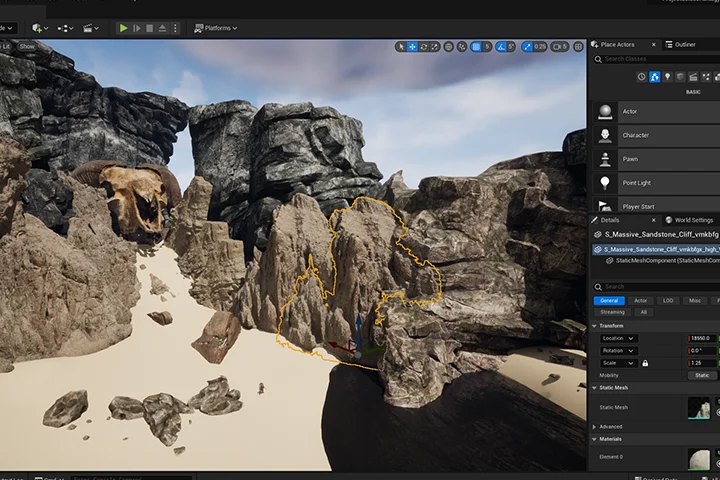720x480 pixels.
Task: Open the Show viewport menu
Action: (x=27, y=46)
